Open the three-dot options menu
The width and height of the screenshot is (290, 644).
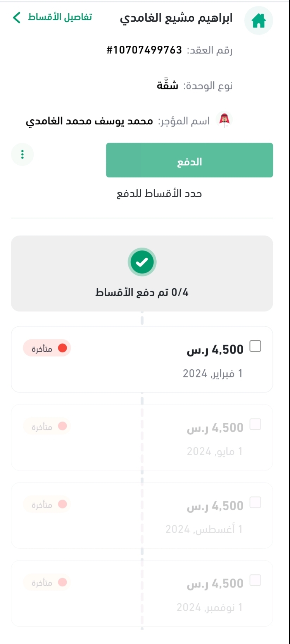22,155
